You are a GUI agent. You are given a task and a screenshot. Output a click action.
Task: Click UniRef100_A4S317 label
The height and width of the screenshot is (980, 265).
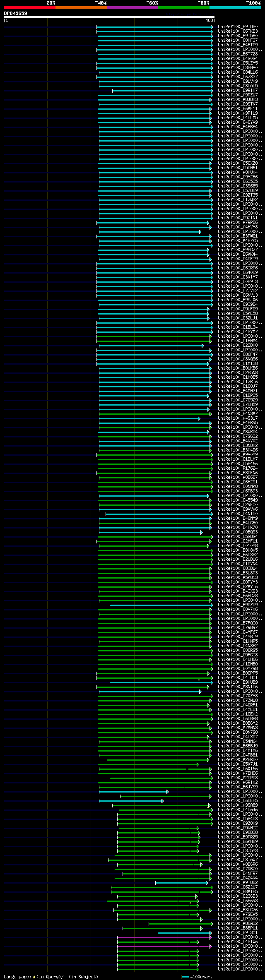coord(238,418)
